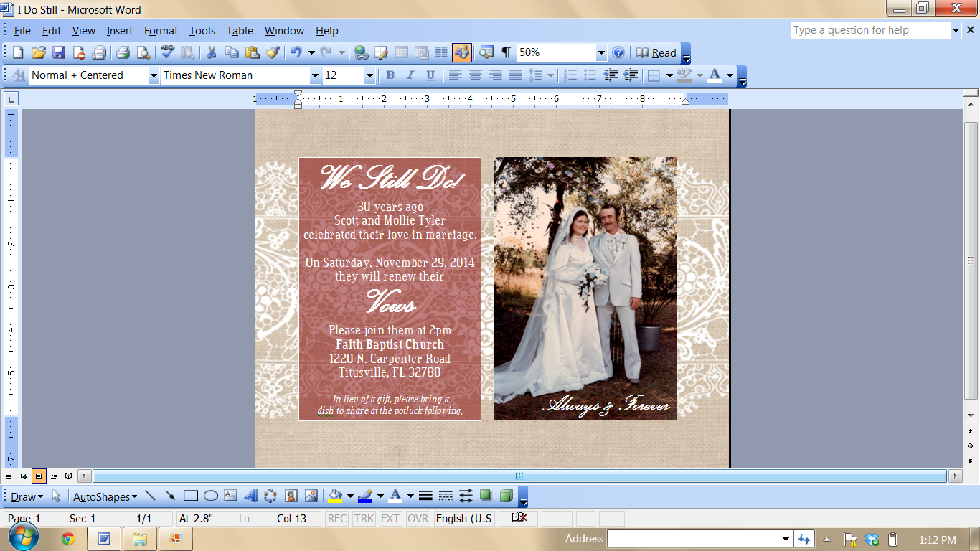Toggle Italic formatting
The width and height of the screenshot is (980, 551).
[x=410, y=75]
